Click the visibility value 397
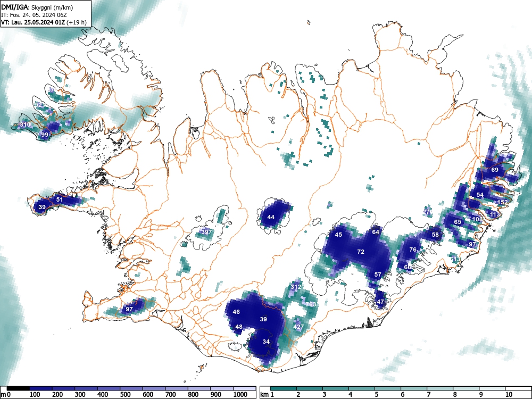This screenshot has height=399, width=532. 206,232
